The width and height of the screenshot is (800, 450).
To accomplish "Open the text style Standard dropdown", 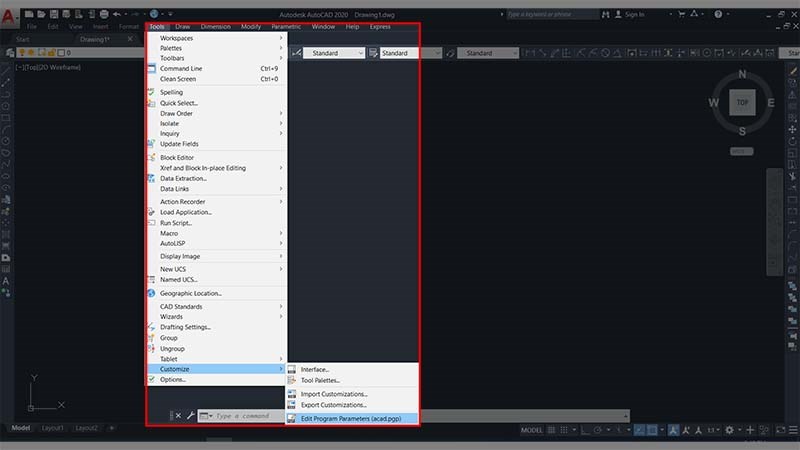I will [334, 53].
